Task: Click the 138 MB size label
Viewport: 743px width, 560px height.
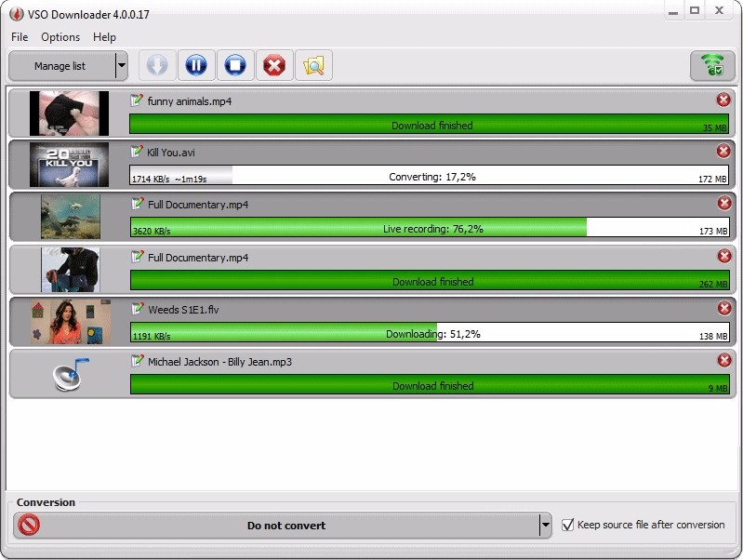Action: (x=713, y=337)
